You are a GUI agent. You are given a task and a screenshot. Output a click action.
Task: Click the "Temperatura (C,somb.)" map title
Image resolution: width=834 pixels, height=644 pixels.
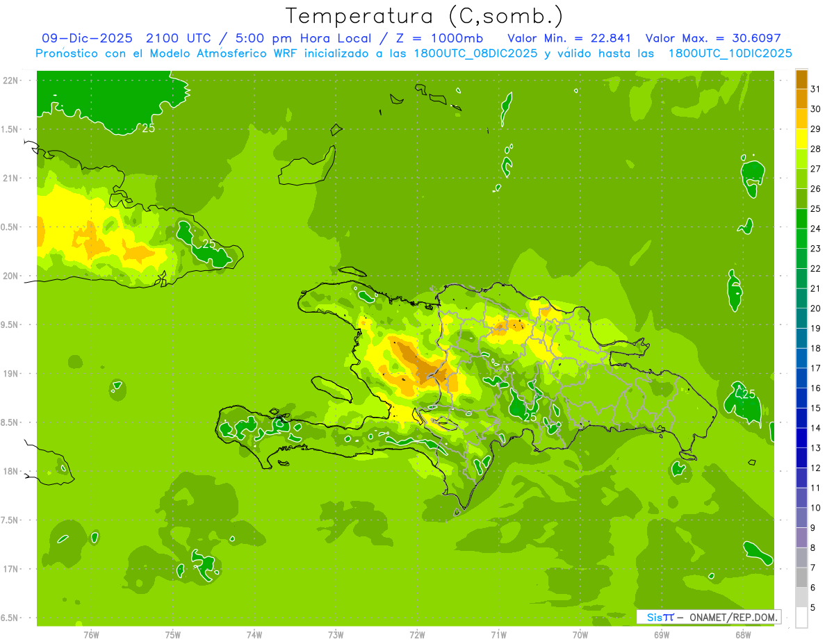click(424, 16)
